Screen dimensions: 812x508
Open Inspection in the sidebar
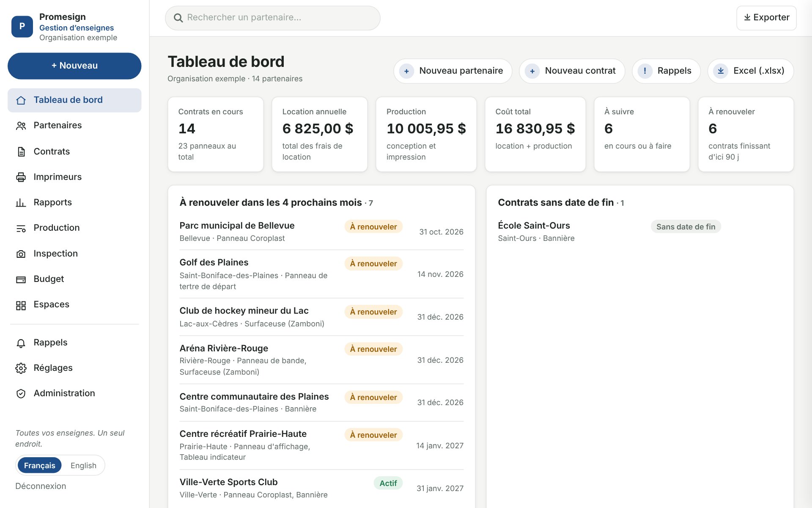click(74, 254)
